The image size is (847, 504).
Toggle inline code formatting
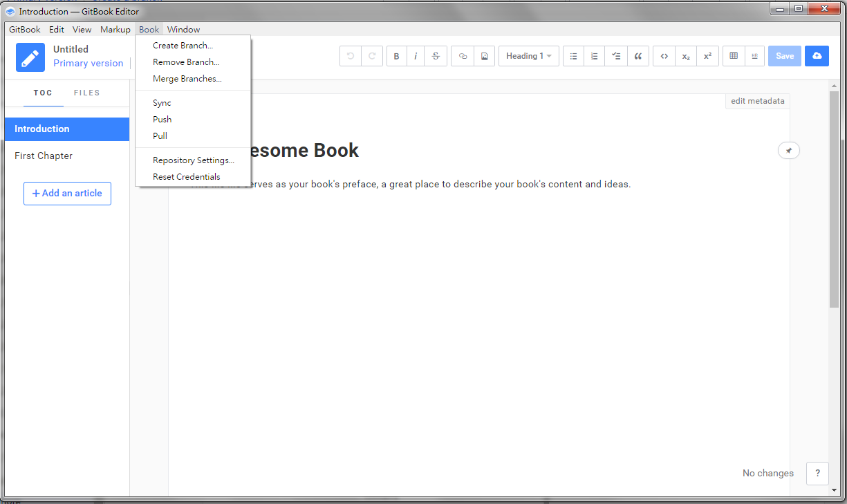[x=664, y=57]
